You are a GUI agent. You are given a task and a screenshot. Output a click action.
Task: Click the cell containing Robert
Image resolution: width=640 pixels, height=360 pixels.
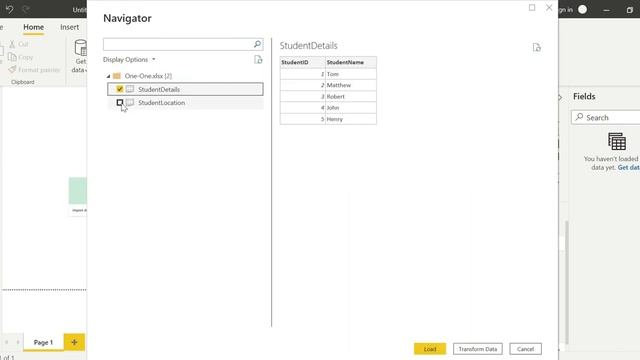coord(351,96)
